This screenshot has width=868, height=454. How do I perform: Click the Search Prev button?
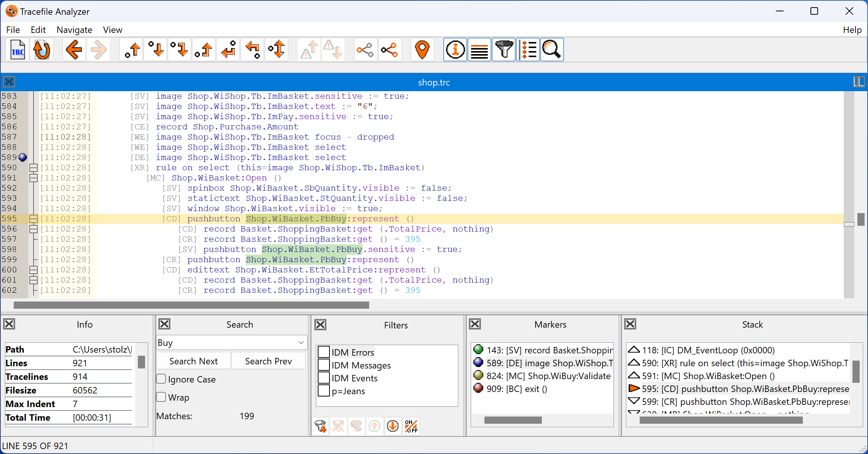click(268, 361)
